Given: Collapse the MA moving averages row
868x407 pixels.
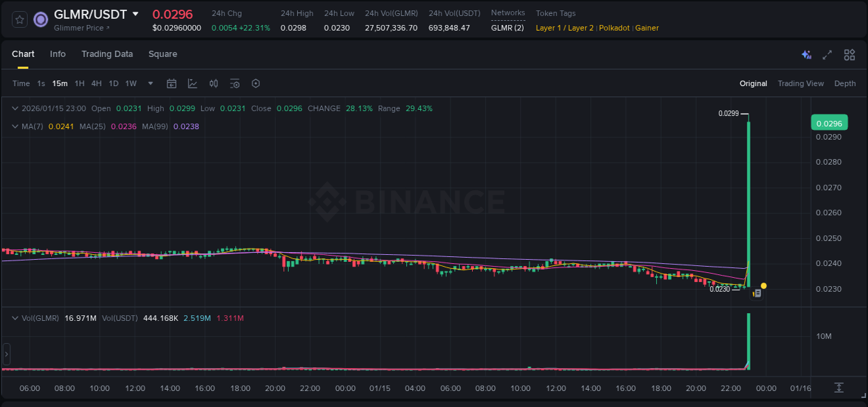Looking at the screenshot, I should 15,126.
